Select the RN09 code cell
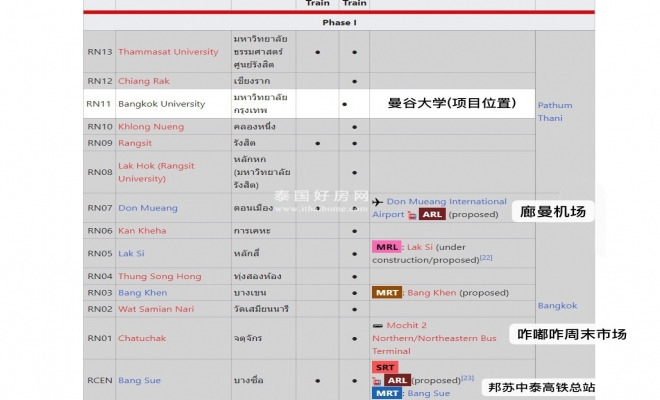 pos(99,143)
